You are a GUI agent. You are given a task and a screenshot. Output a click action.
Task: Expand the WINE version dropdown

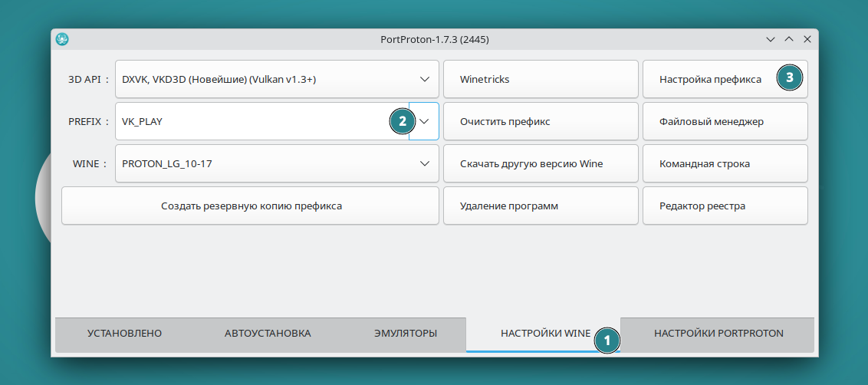424,163
